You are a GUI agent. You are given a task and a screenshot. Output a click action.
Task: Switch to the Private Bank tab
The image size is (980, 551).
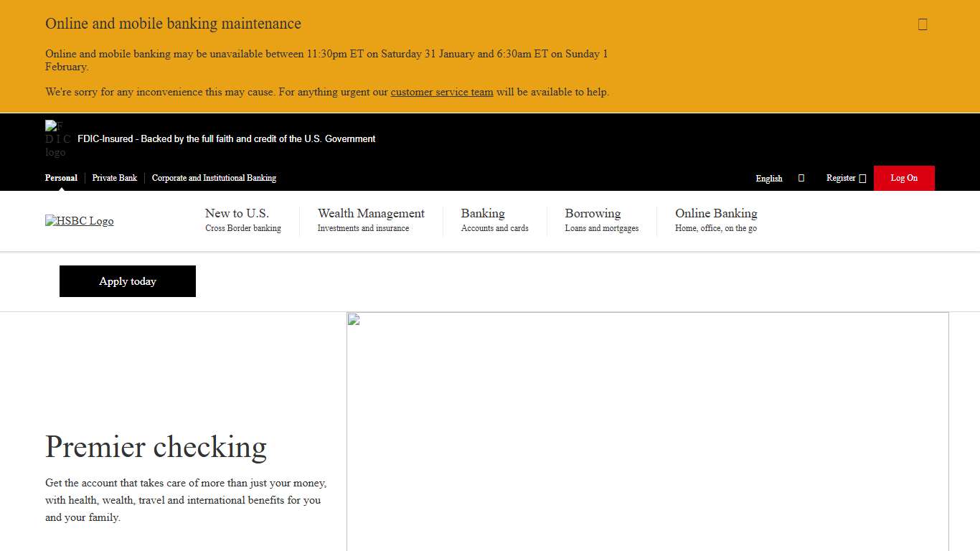[114, 178]
